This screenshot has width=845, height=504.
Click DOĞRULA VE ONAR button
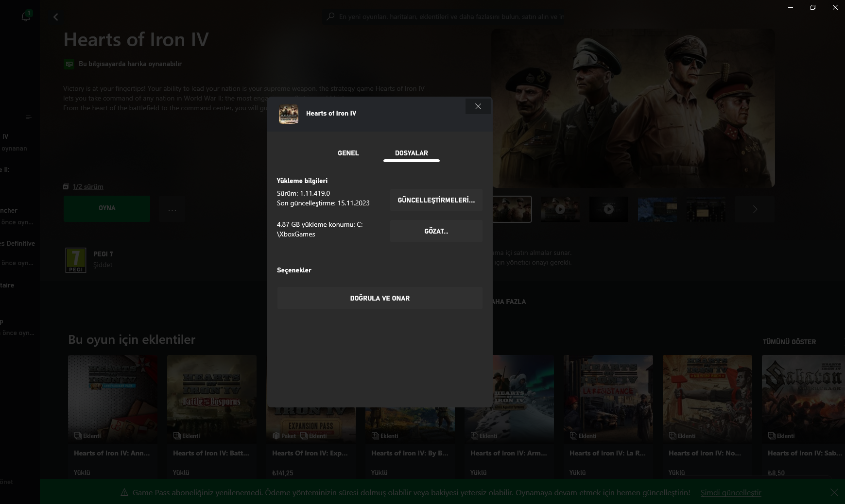[x=379, y=298]
